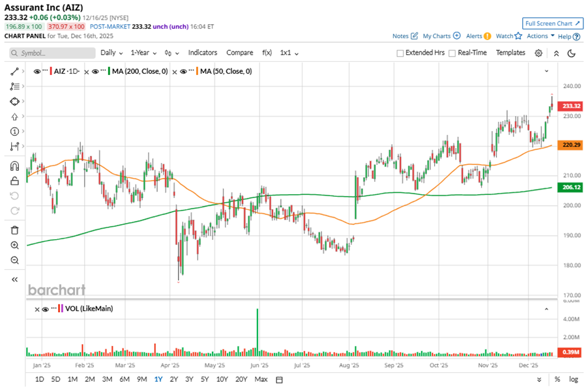Click the lock drawings padlock icon
The image size is (588, 391).
pyautogui.click(x=14, y=181)
